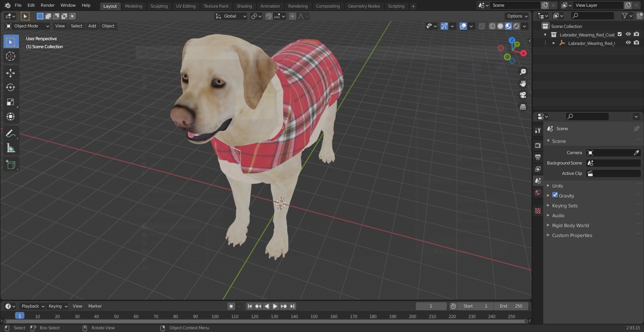The height and width of the screenshot is (332, 644).
Task: Click the pan view hand icon
Action: pyautogui.click(x=523, y=83)
